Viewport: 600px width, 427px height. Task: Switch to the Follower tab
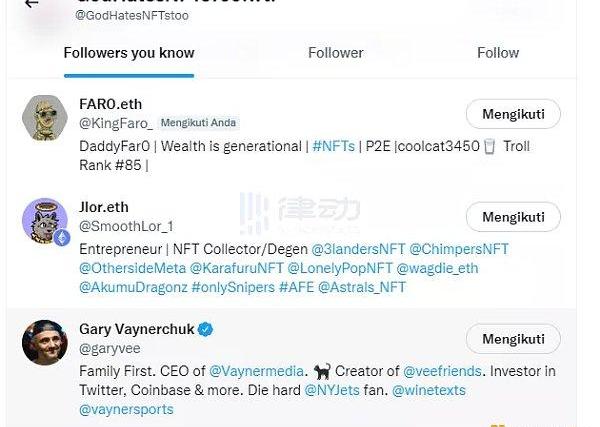336,53
